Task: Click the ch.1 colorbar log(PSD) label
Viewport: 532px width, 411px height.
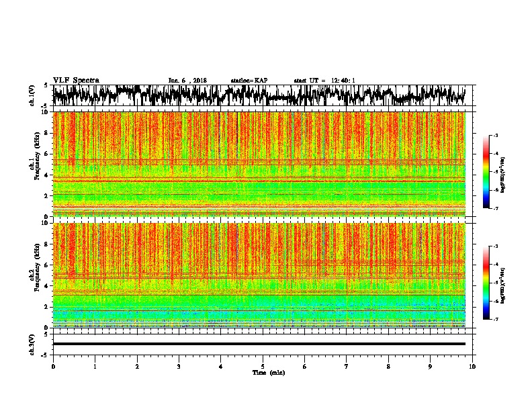Action: [502, 175]
